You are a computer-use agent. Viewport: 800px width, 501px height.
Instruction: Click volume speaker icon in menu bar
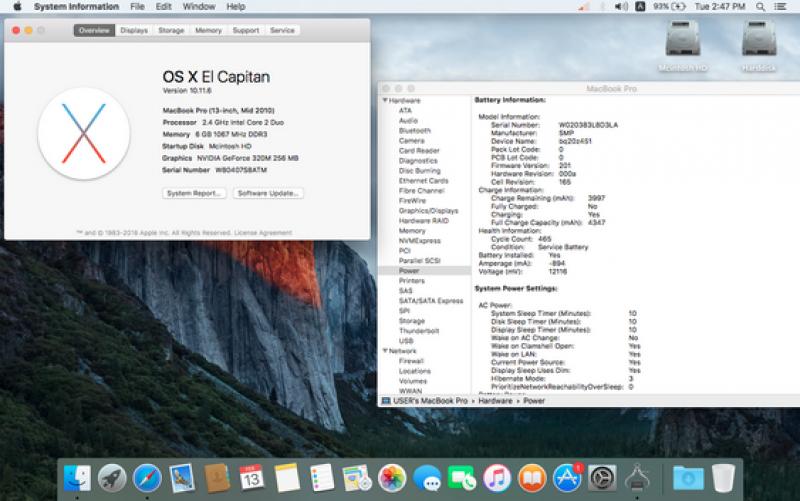coord(621,7)
